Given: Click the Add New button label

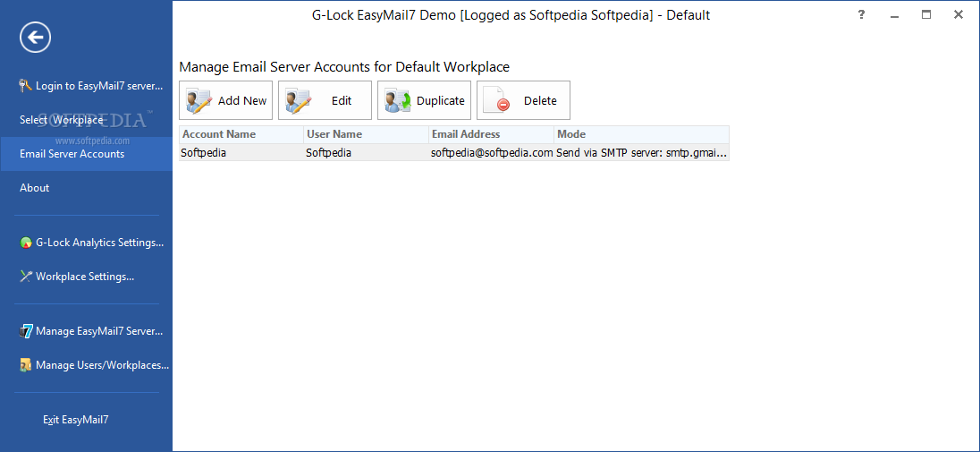Looking at the screenshot, I should [x=242, y=101].
